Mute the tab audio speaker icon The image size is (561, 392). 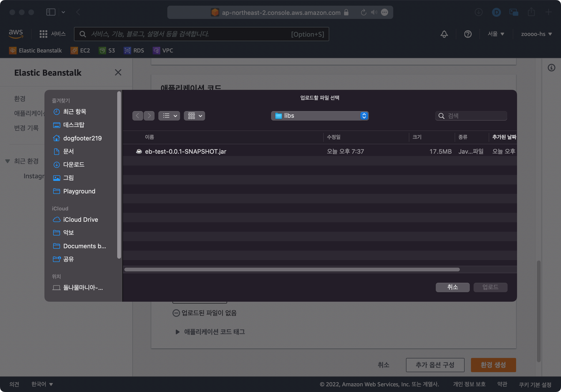pyautogui.click(x=374, y=12)
